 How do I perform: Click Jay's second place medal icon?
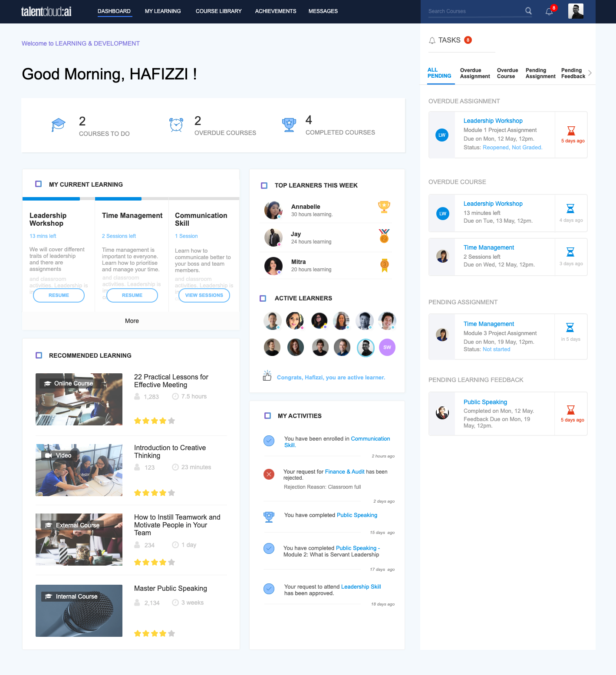[x=384, y=236]
